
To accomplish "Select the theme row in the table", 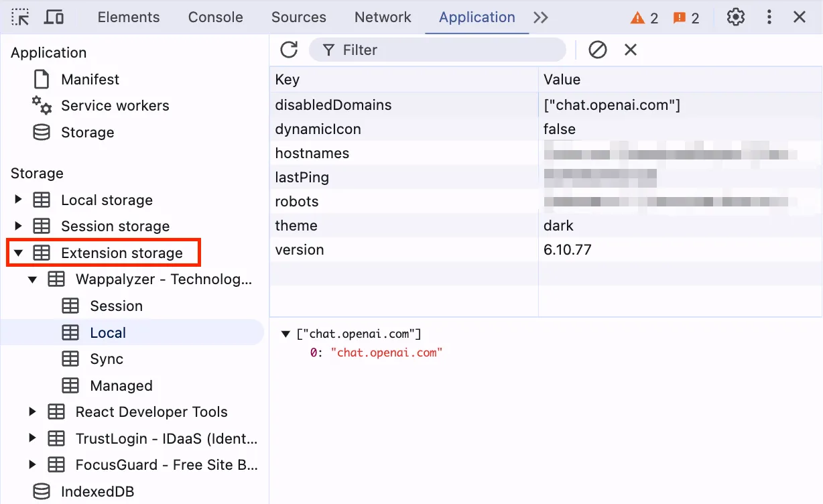I will pyautogui.click(x=402, y=226).
